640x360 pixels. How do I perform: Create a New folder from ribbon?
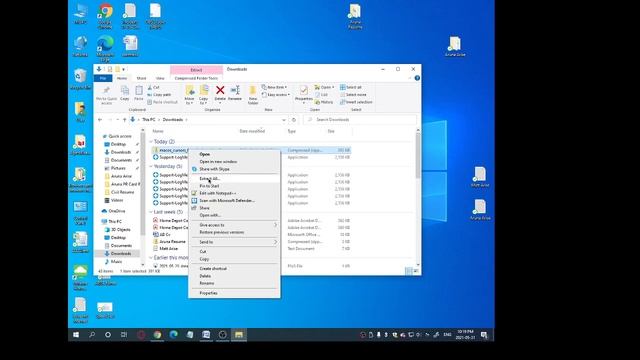(x=253, y=95)
